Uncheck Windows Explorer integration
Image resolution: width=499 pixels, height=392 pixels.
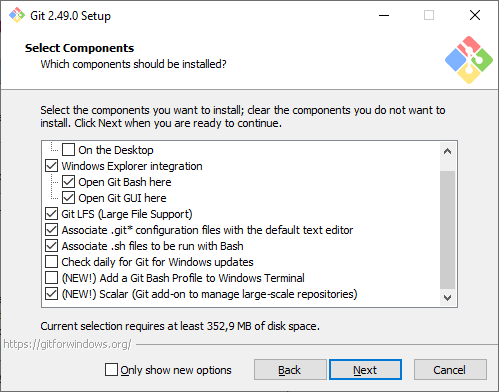coord(51,166)
